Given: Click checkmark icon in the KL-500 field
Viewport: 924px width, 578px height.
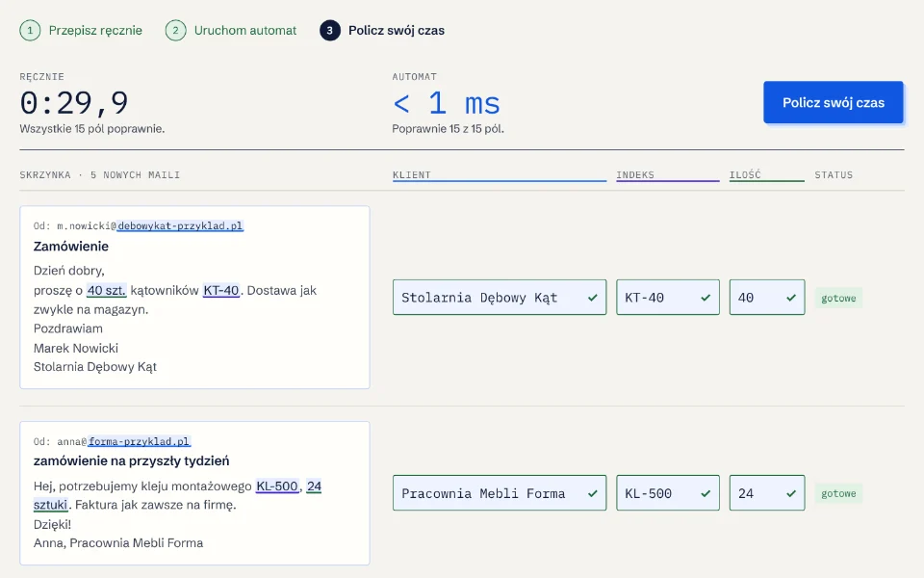Looking at the screenshot, I should point(706,493).
